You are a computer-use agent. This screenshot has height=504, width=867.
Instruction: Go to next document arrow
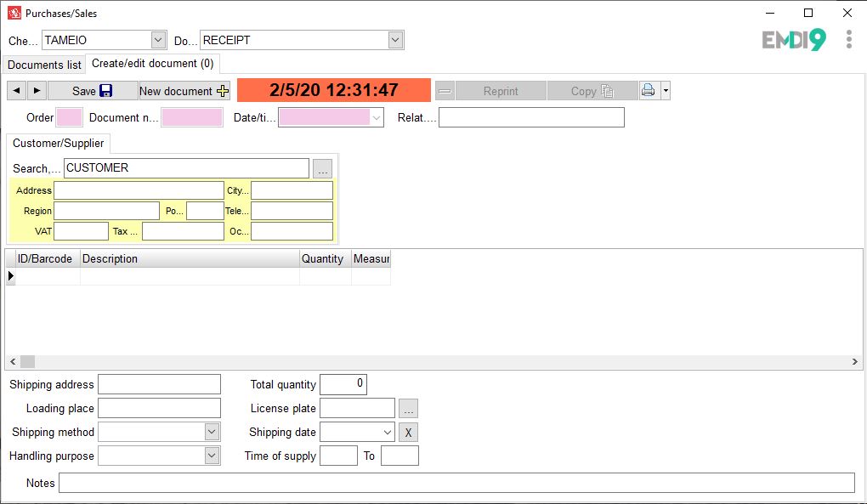tap(37, 91)
